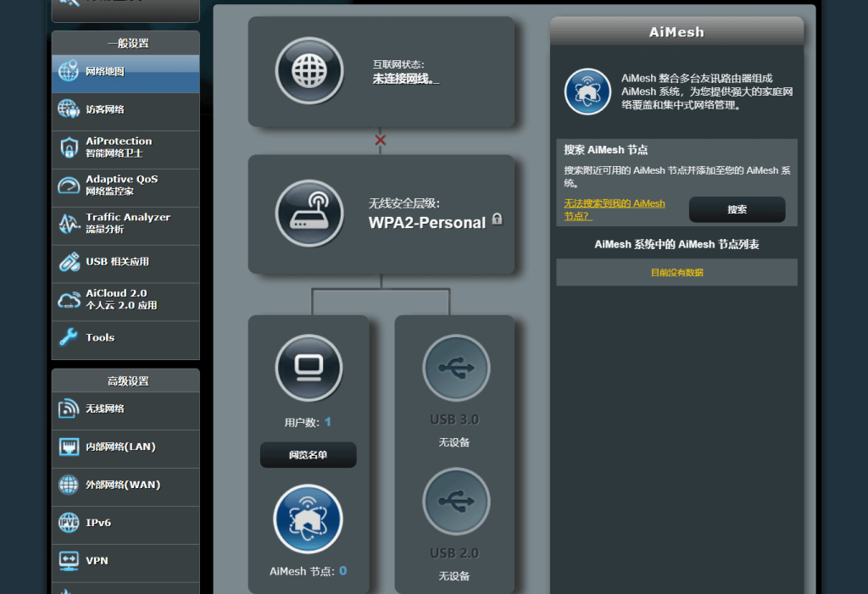Click the 用户数 client count value 1
The width and height of the screenshot is (868, 594).
coord(328,422)
